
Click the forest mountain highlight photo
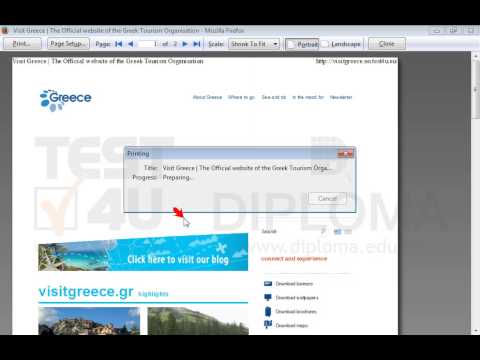point(198,321)
